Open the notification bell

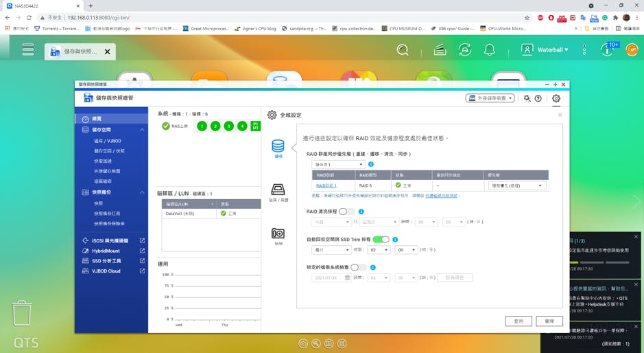click(490, 50)
